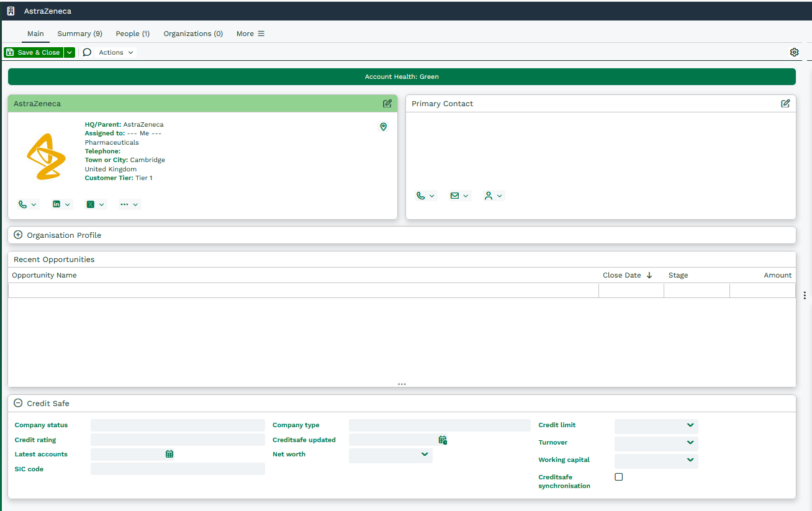Viewport: 812px width, 511px height.
Task: Edit the AstraZeneca company card
Action: coord(387,104)
